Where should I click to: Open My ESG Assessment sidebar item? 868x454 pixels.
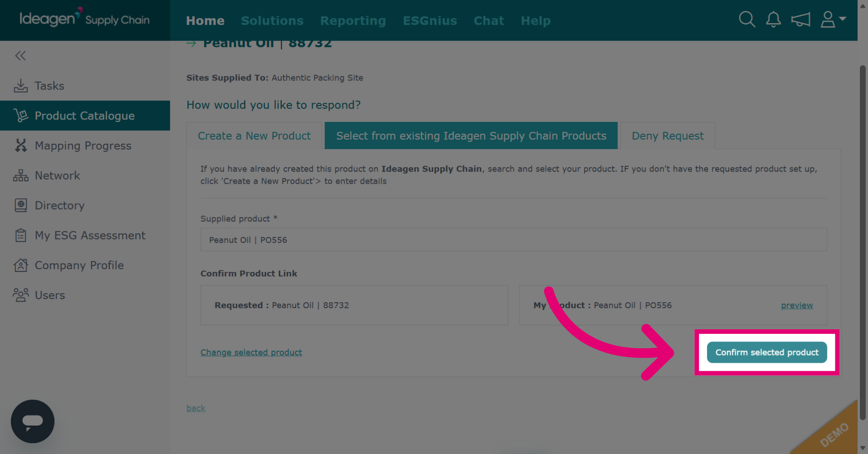(x=85, y=235)
